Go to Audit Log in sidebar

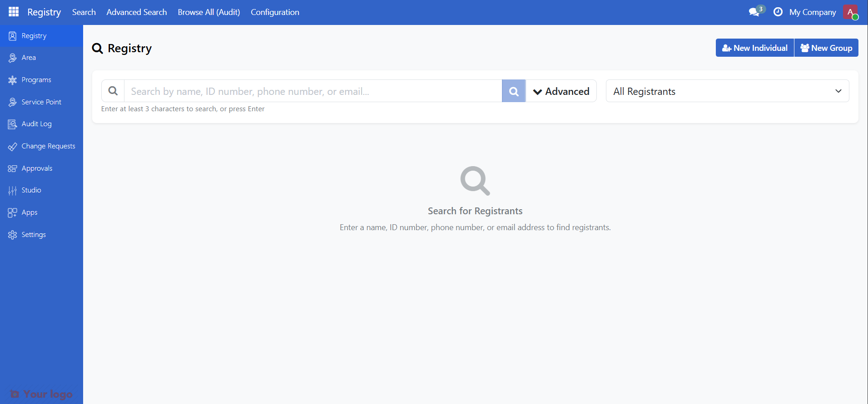[36, 124]
